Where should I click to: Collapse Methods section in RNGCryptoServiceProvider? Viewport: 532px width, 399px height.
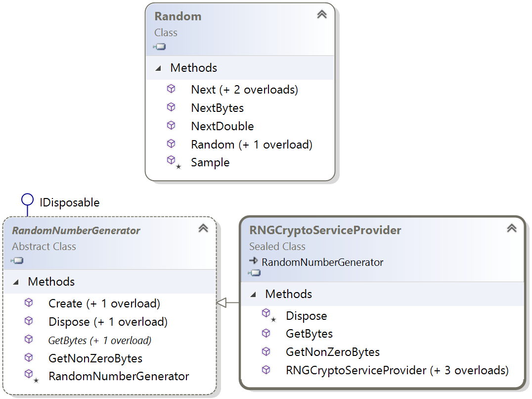point(253,295)
